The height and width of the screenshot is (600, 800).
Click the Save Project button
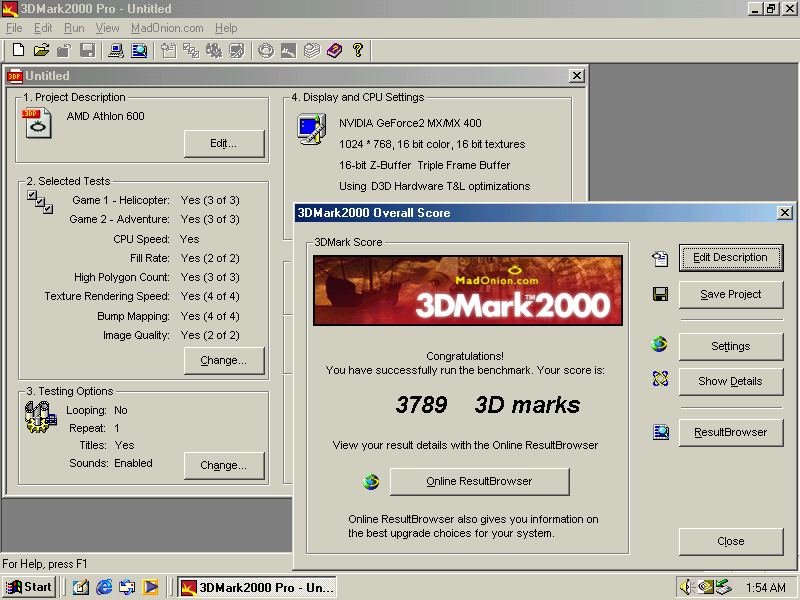click(x=731, y=294)
